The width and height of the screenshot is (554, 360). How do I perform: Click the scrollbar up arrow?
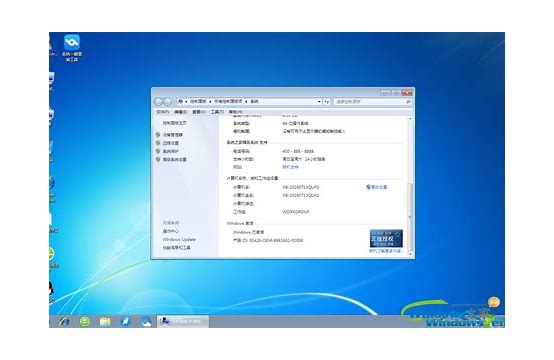[410, 118]
